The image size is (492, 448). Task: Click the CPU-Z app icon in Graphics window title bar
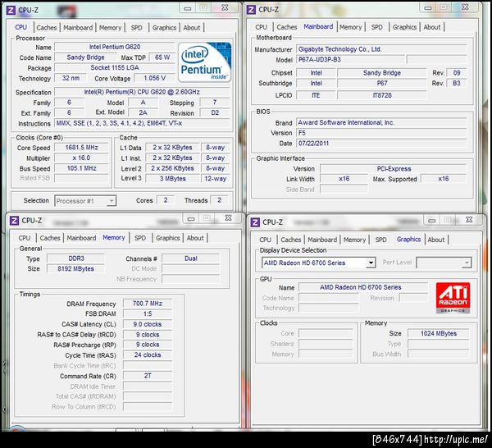[255, 222]
